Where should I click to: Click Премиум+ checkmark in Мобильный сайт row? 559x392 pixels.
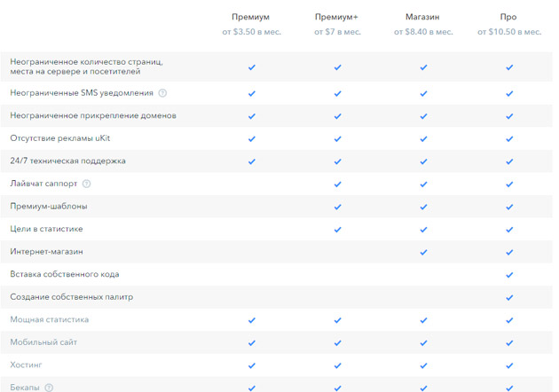coord(337,343)
